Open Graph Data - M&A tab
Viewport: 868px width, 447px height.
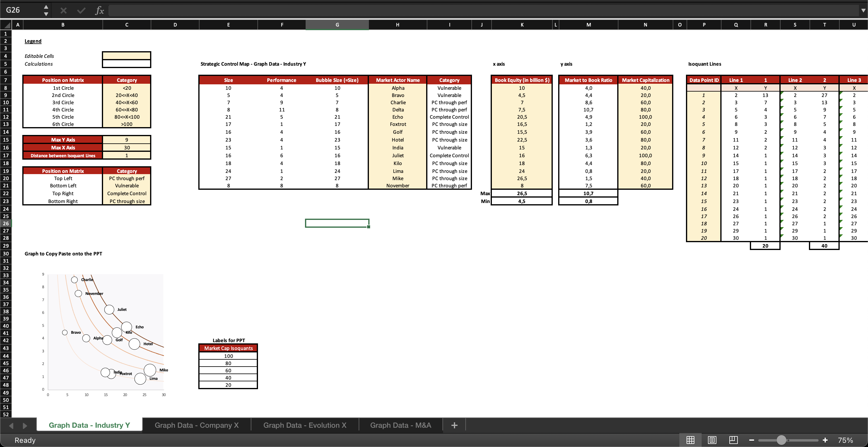click(401, 425)
